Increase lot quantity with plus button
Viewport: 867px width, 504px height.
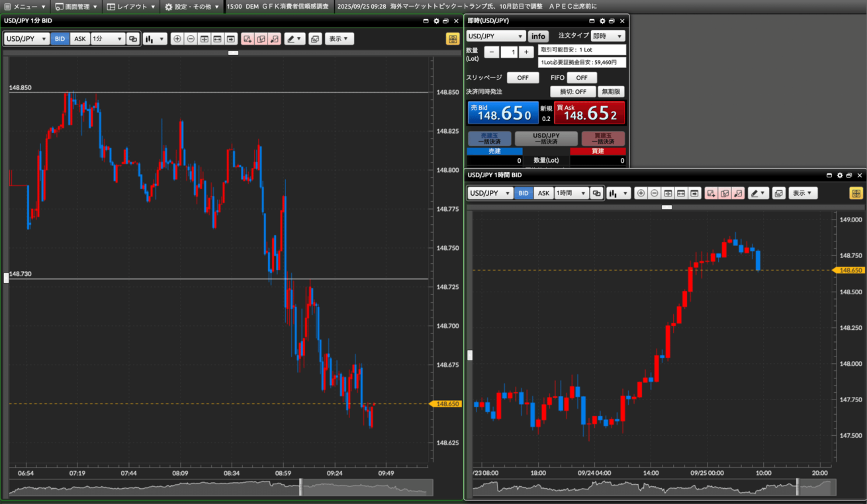pyautogui.click(x=525, y=52)
